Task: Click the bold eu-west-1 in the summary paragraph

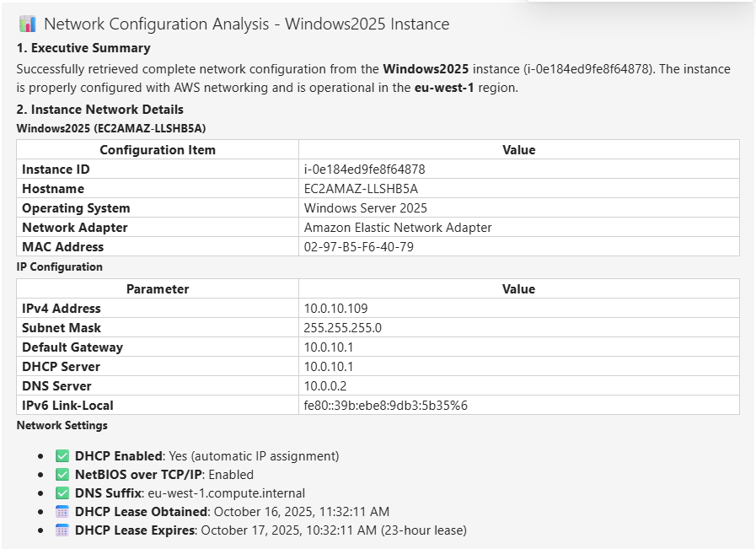Action: pos(444,89)
